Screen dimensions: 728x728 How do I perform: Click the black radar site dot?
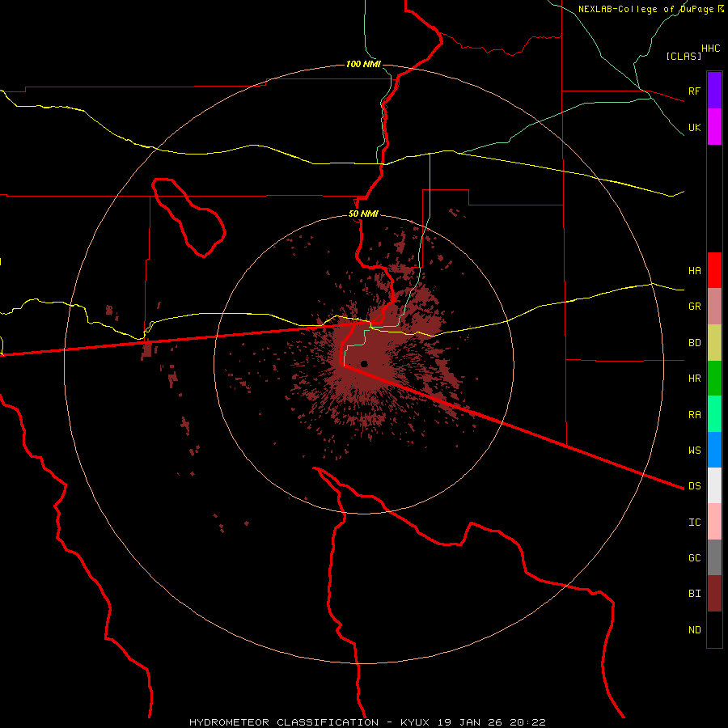[x=365, y=364]
